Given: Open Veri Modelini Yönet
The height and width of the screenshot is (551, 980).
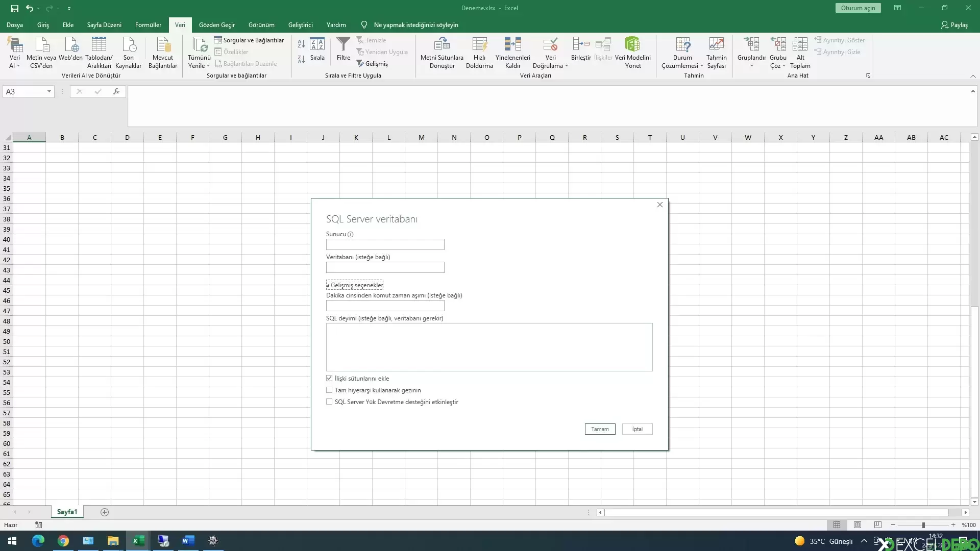Looking at the screenshot, I should click(x=633, y=52).
